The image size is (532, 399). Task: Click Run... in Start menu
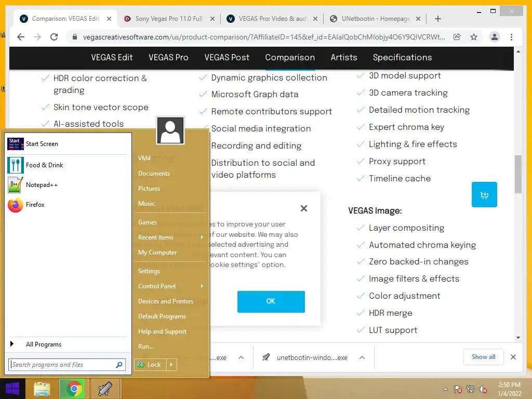(x=146, y=347)
